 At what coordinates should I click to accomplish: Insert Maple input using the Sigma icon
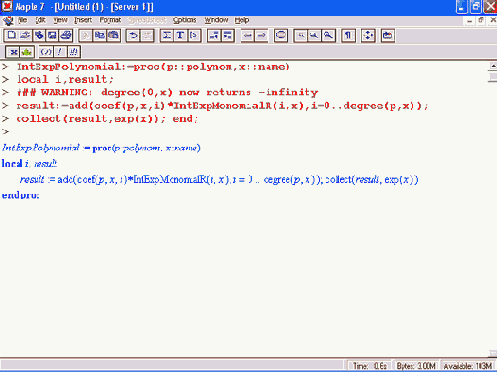[167, 35]
